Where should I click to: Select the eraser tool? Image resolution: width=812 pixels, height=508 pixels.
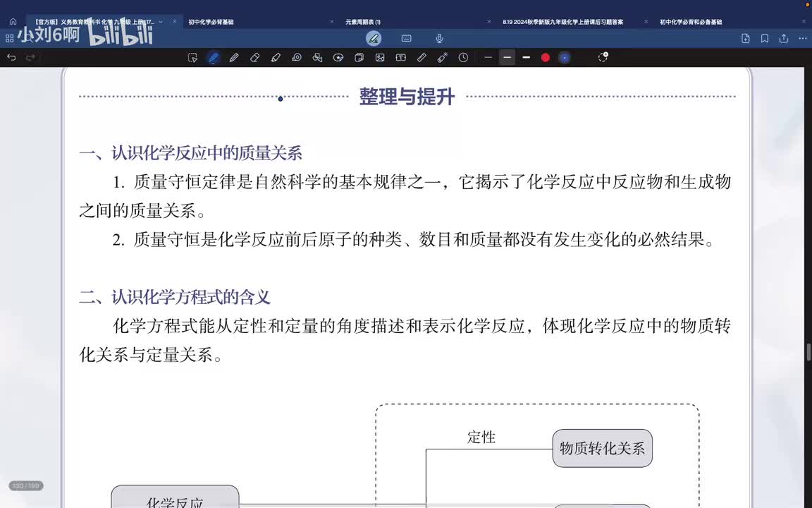click(x=254, y=58)
